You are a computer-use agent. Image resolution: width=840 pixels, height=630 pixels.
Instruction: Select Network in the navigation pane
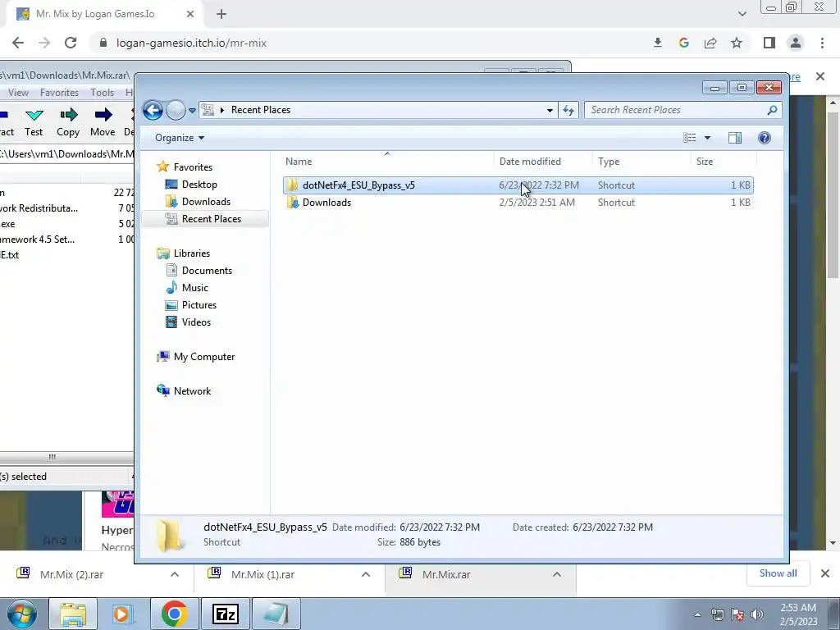[192, 391]
